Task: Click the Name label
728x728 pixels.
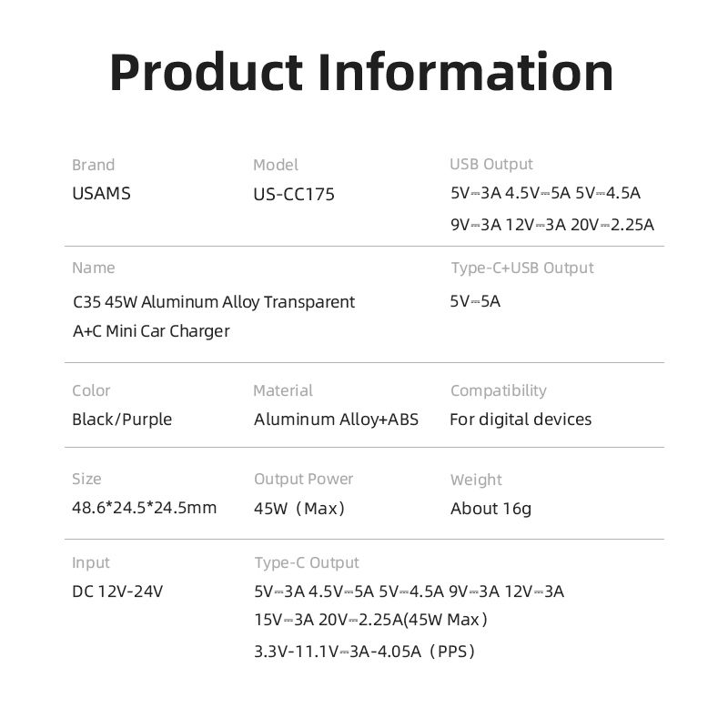Action: tap(93, 268)
